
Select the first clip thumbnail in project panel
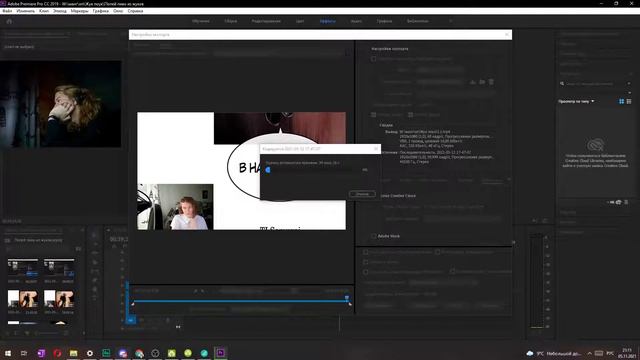23,268
